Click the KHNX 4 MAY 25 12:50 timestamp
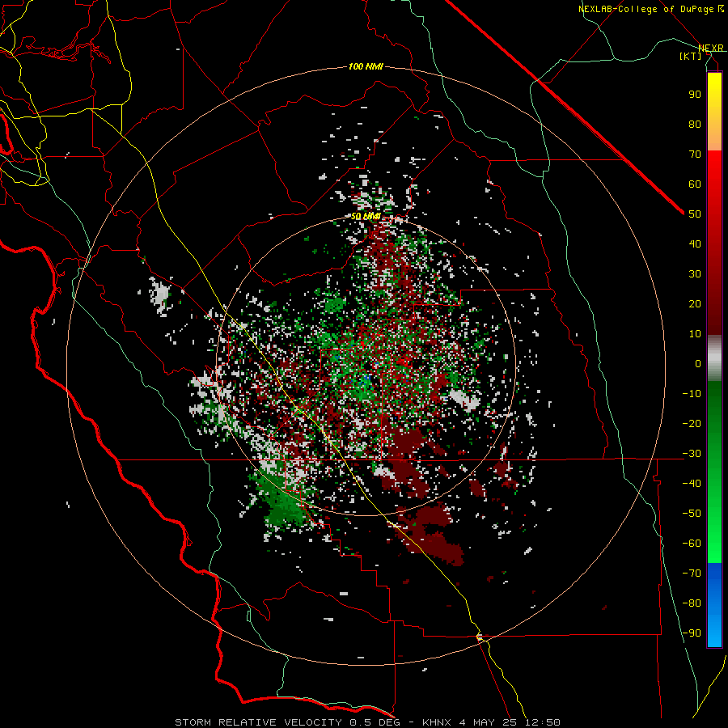The width and height of the screenshot is (728, 728). pos(491,722)
